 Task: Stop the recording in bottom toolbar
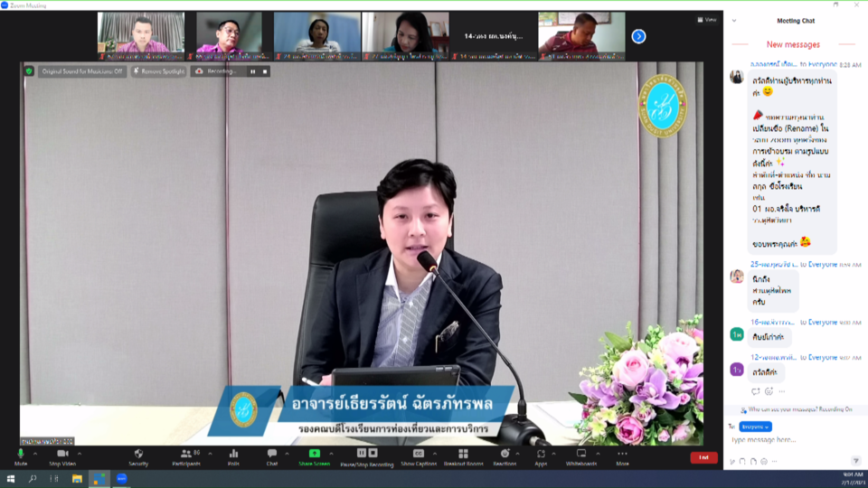pos(373,453)
